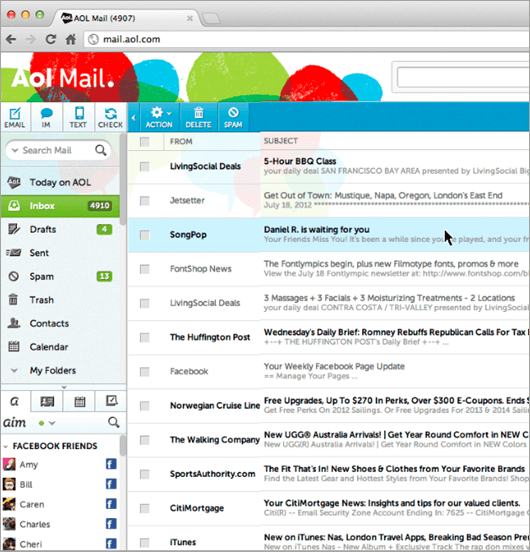This screenshot has height=552, width=530.
Task: Click Amy in Facebook friends
Action: point(29,465)
